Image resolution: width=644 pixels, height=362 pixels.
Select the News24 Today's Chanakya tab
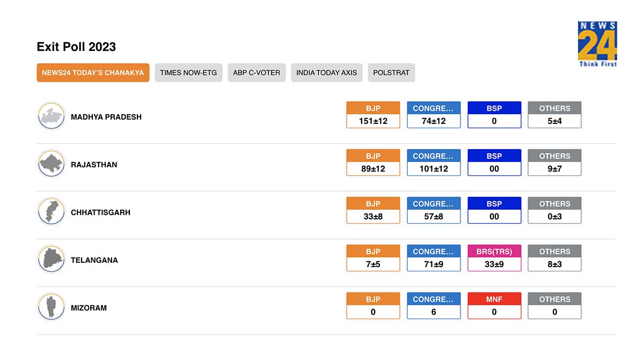click(x=93, y=72)
